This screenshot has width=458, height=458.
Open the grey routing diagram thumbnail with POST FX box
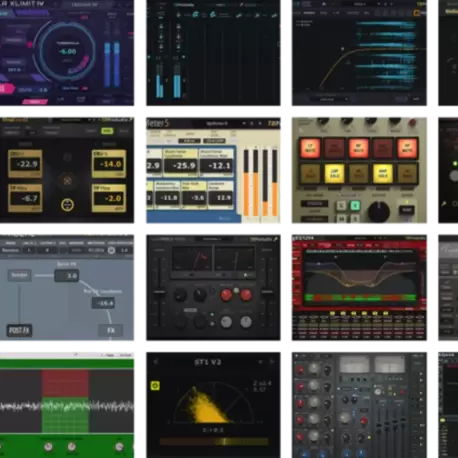(x=67, y=288)
